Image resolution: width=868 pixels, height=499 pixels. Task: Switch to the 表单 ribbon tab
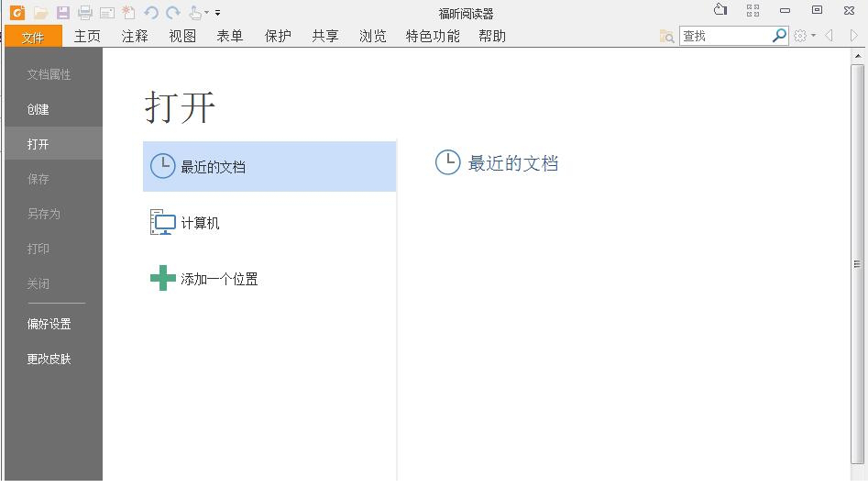(x=230, y=37)
